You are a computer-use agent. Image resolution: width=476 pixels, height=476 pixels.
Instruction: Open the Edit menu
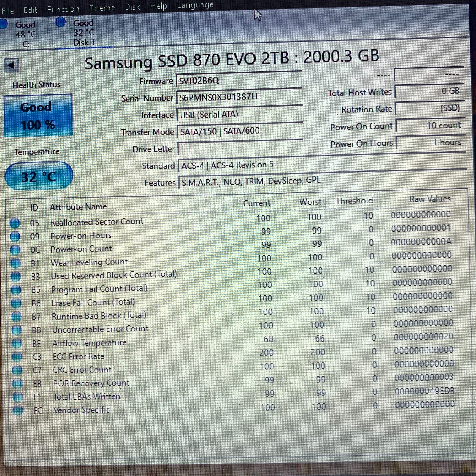pyautogui.click(x=30, y=10)
